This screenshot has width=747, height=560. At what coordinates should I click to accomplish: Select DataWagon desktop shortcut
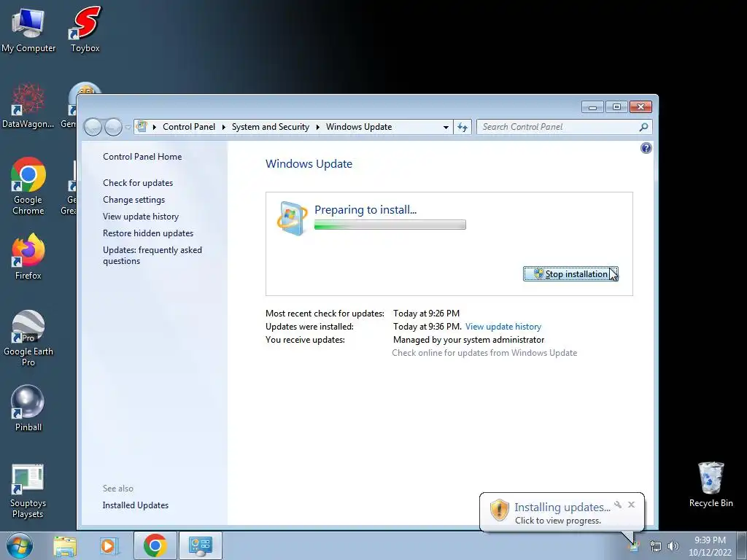point(28,106)
